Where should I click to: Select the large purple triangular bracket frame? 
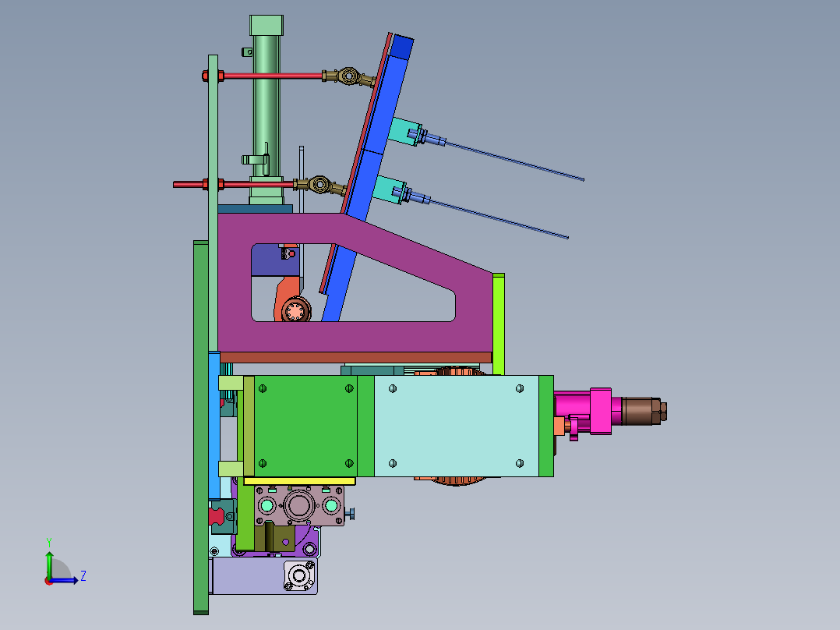354,337
